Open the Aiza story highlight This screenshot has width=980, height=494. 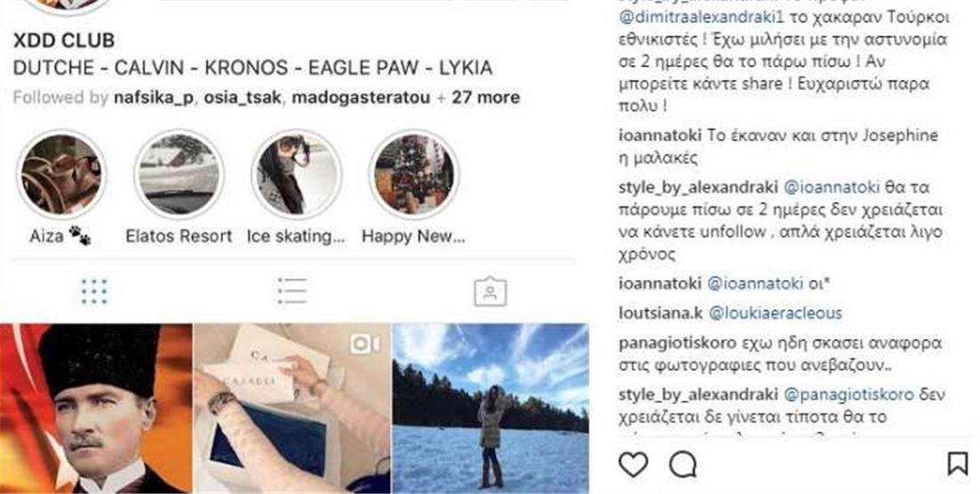61,174
